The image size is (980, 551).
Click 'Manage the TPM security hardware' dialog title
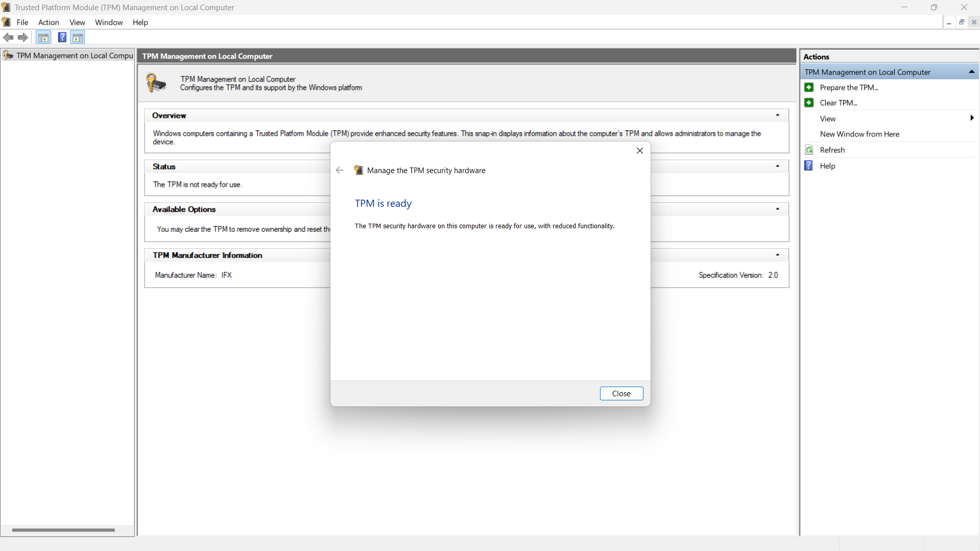coord(426,171)
